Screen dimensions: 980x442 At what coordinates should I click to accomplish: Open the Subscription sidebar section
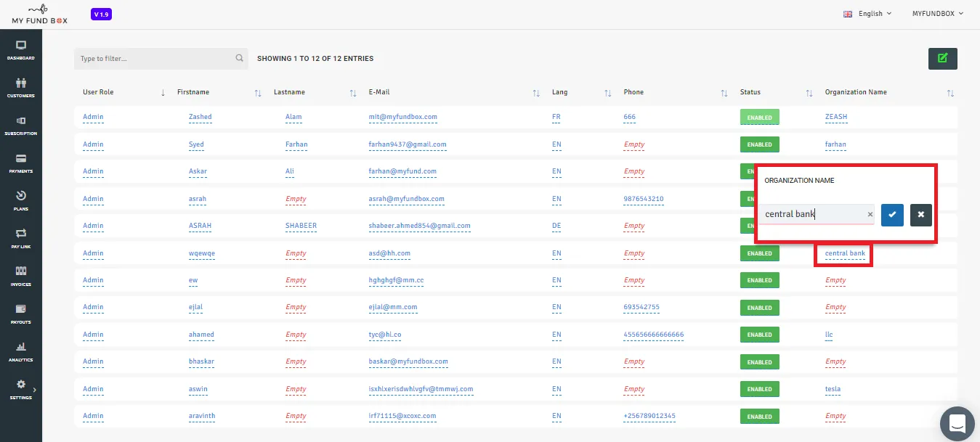coord(21,125)
